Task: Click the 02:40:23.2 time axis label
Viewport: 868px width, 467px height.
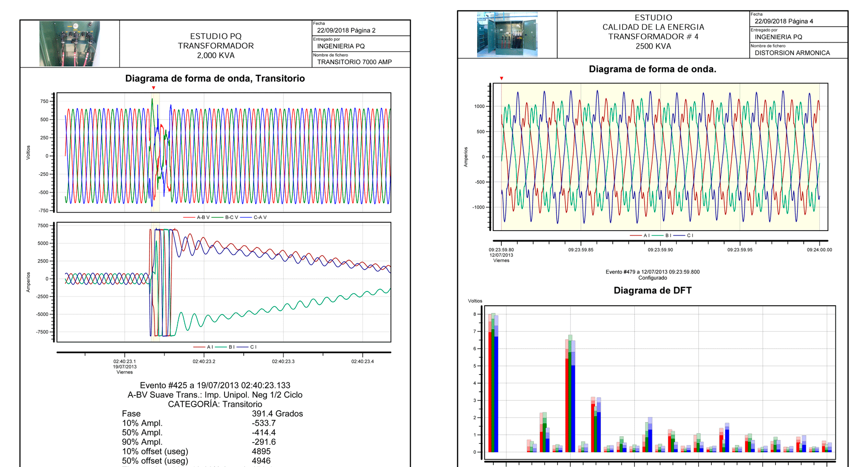Action: coord(204,362)
